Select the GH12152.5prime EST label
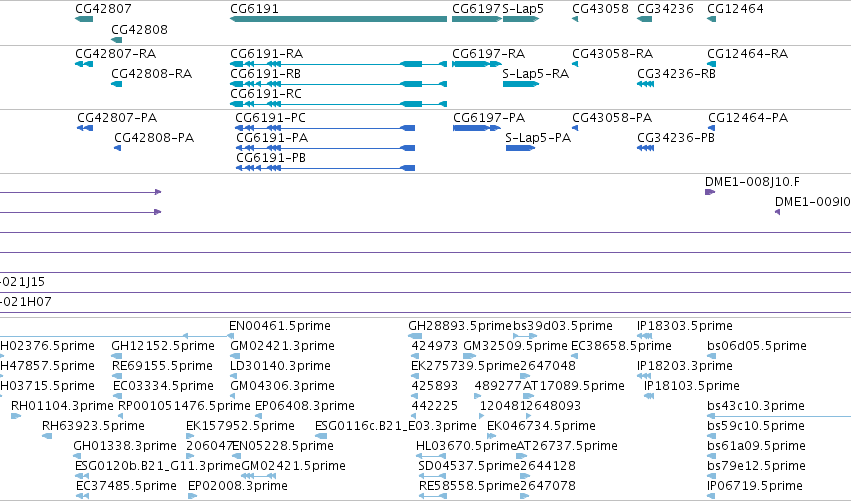 coord(163,346)
